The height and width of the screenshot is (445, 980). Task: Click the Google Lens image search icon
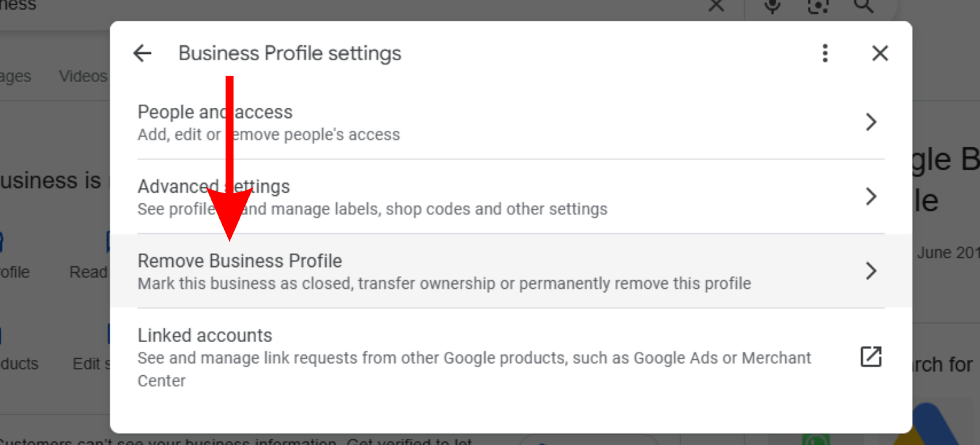[x=818, y=6]
